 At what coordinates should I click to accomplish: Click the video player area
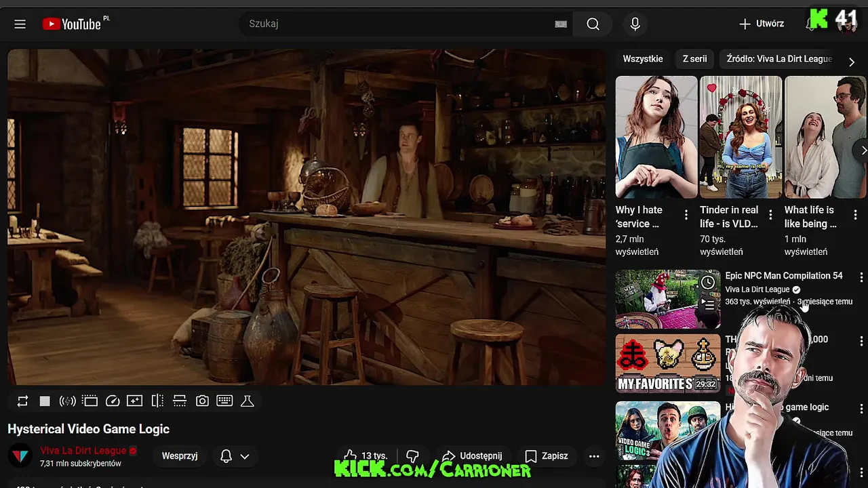(307, 217)
